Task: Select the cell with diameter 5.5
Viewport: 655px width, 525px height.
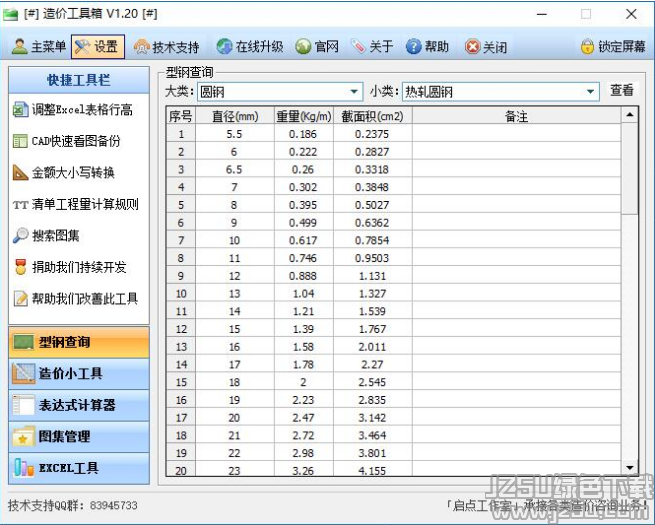Action: pyautogui.click(x=235, y=134)
